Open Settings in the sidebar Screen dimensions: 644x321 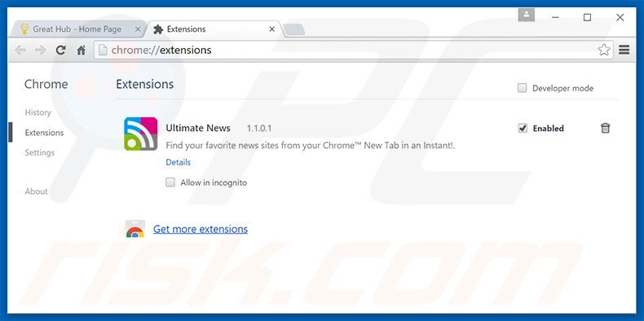coord(39,152)
